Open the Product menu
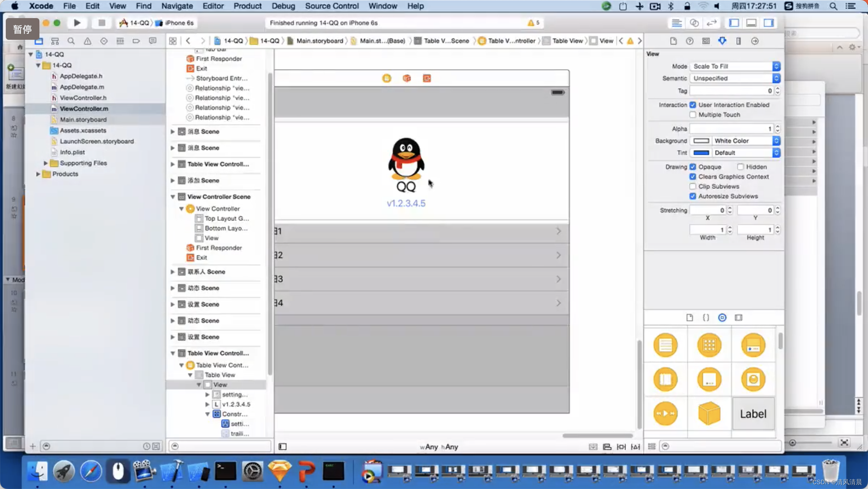 (x=247, y=6)
